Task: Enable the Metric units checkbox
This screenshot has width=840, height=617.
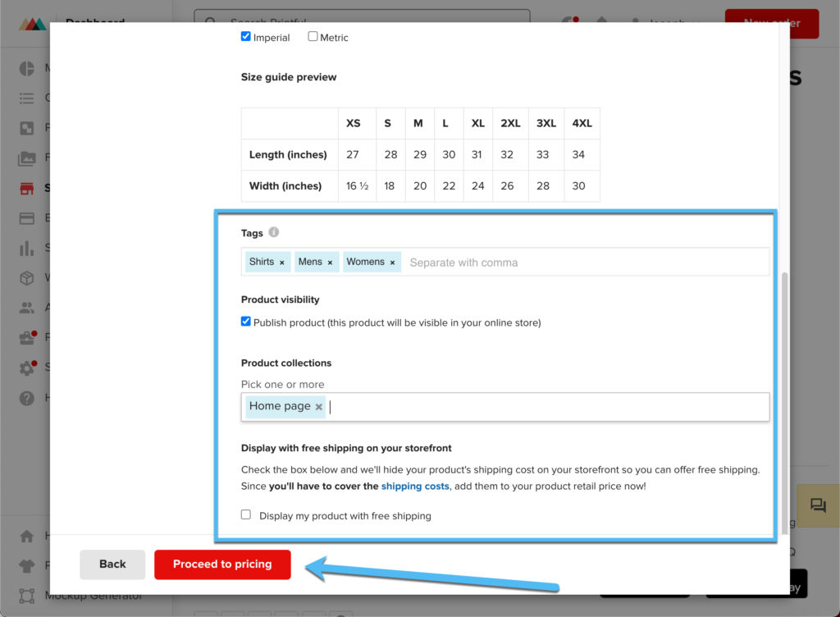Action: click(313, 37)
